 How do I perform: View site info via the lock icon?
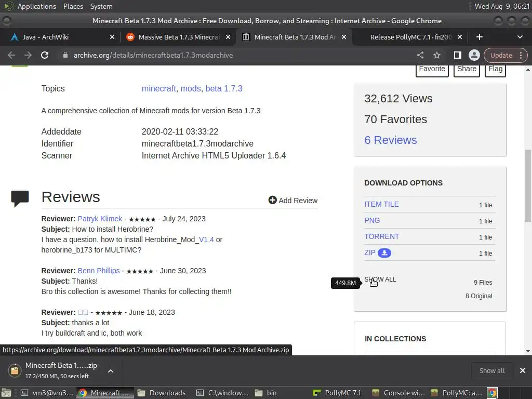point(65,55)
